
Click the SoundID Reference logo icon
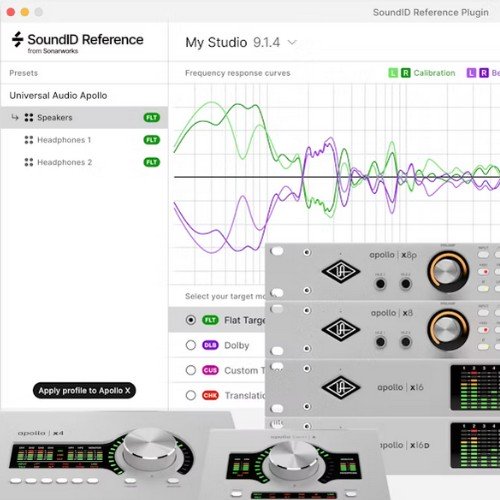point(17,39)
